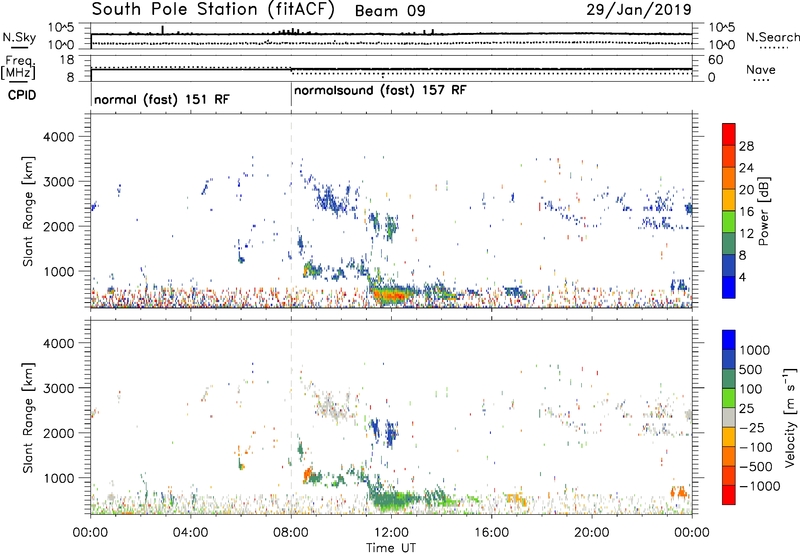Click the 'N.Search' legend label
The width and height of the screenshot is (800, 554).
point(773,37)
